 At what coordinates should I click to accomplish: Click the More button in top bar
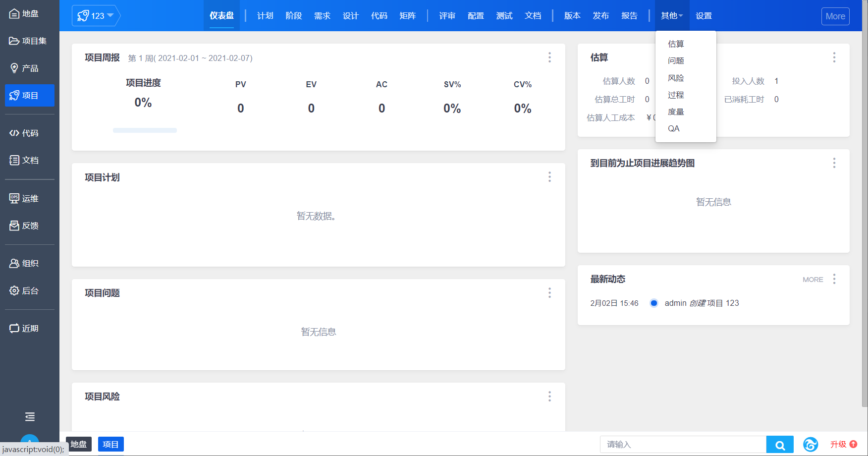(x=835, y=16)
